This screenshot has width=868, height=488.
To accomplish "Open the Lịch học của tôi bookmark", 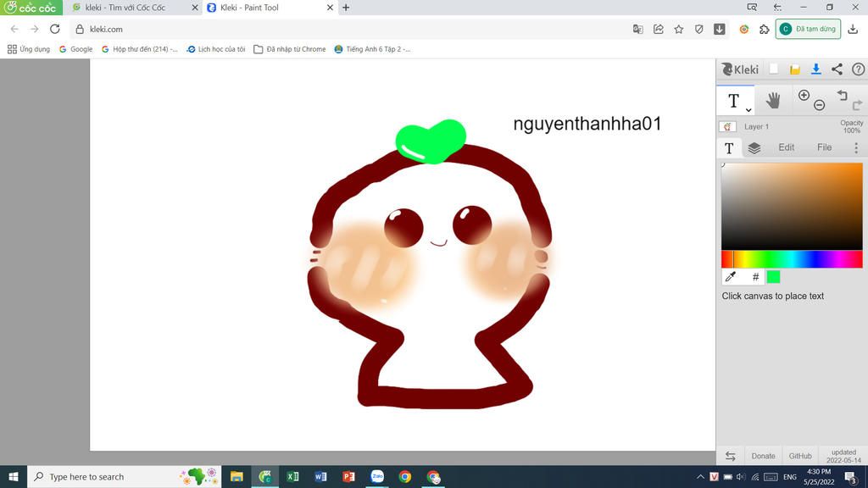I will (216, 49).
